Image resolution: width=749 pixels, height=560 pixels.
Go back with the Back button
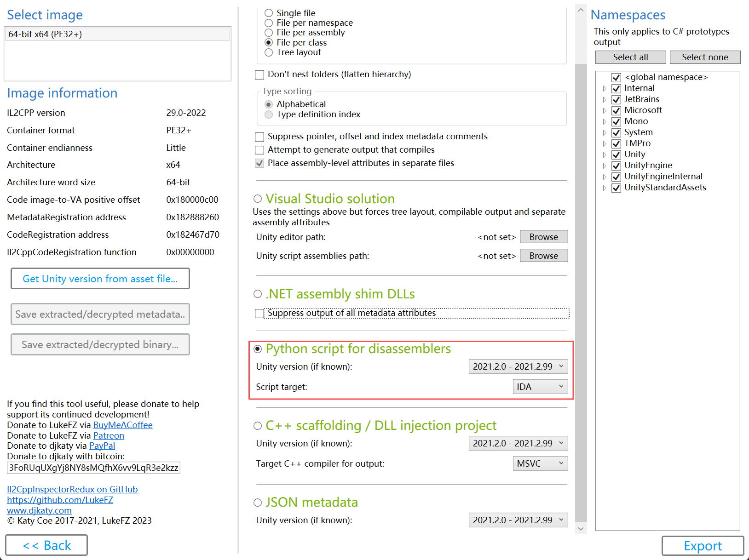(46, 545)
